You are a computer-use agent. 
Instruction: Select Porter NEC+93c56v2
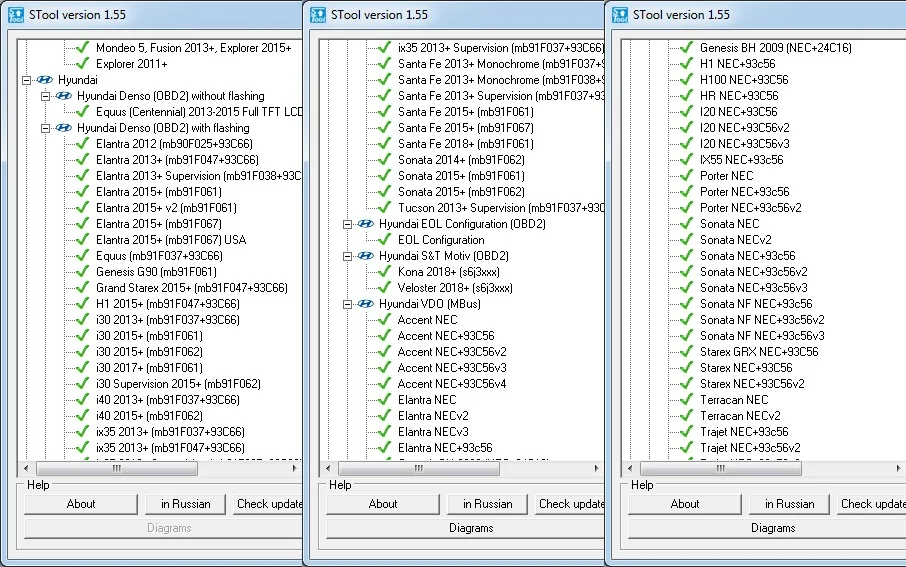tap(751, 208)
